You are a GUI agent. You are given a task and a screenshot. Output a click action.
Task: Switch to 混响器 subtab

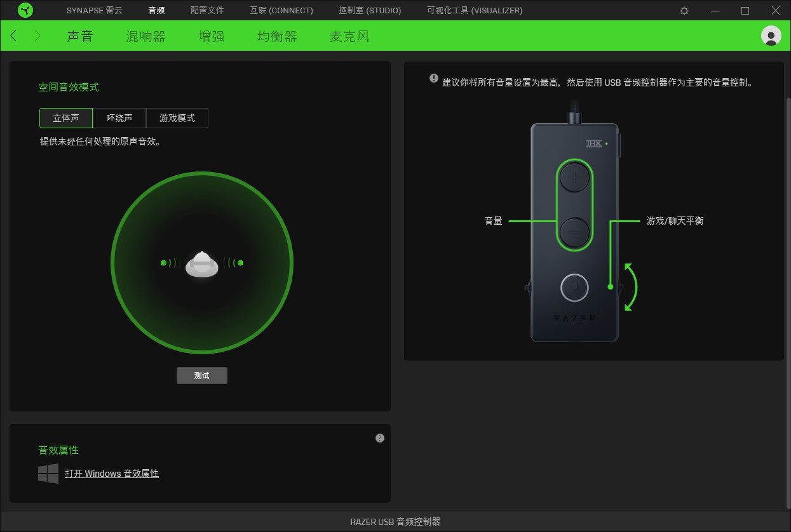coord(145,36)
